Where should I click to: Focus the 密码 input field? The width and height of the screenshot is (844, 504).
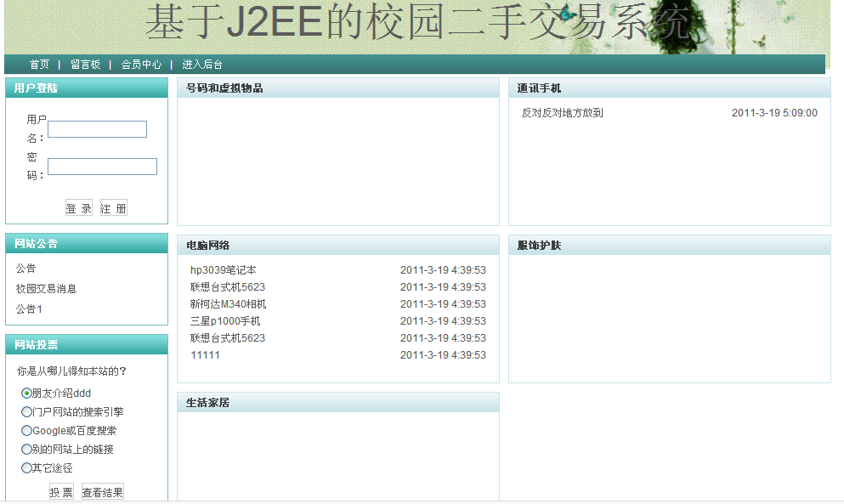[102, 167]
